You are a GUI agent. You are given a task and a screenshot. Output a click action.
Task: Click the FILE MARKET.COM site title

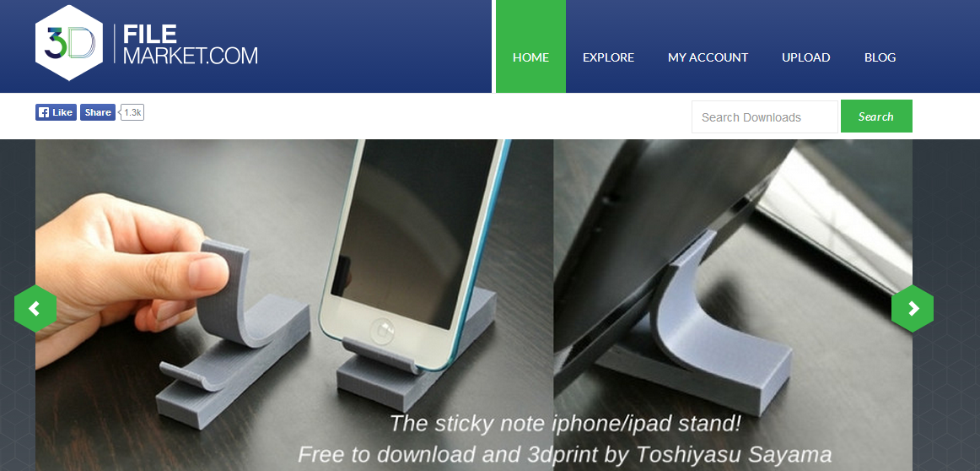[x=190, y=45]
